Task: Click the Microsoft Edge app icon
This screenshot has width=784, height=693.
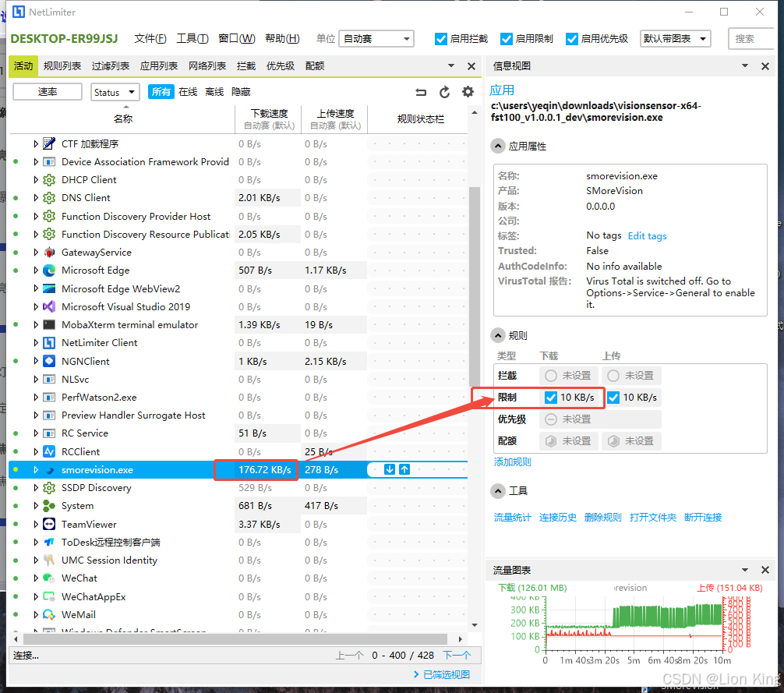Action: point(49,270)
